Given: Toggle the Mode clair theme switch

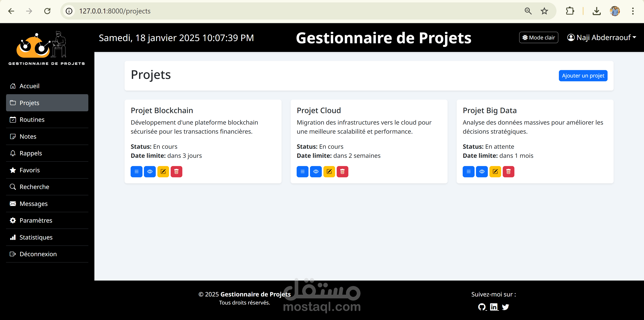Looking at the screenshot, I should pyautogui.click(x=538, y=37).
